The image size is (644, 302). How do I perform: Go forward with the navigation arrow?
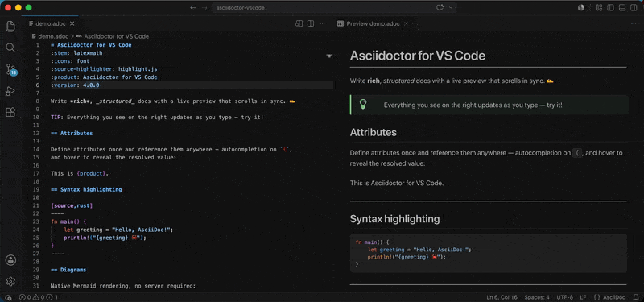pos(205,8)
